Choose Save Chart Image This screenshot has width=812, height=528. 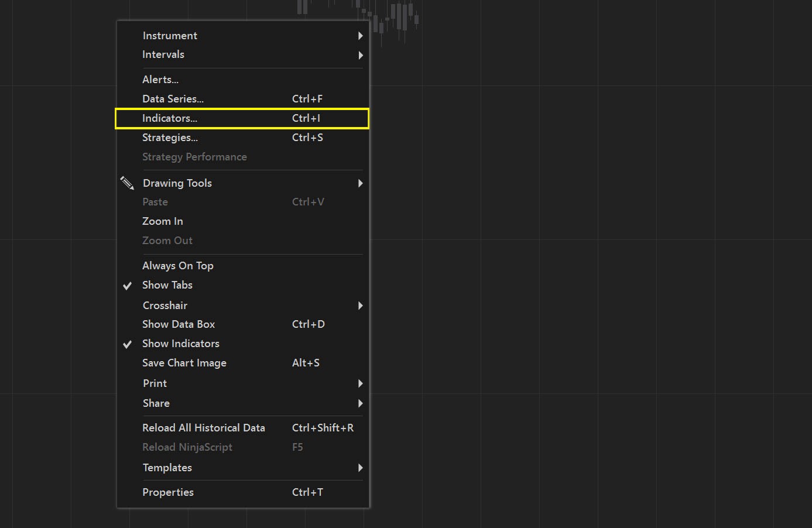click(x=184, y=363)
